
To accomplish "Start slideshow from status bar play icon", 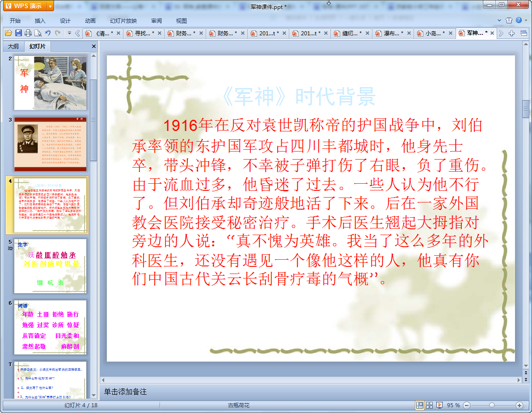I will click(439, 405).
